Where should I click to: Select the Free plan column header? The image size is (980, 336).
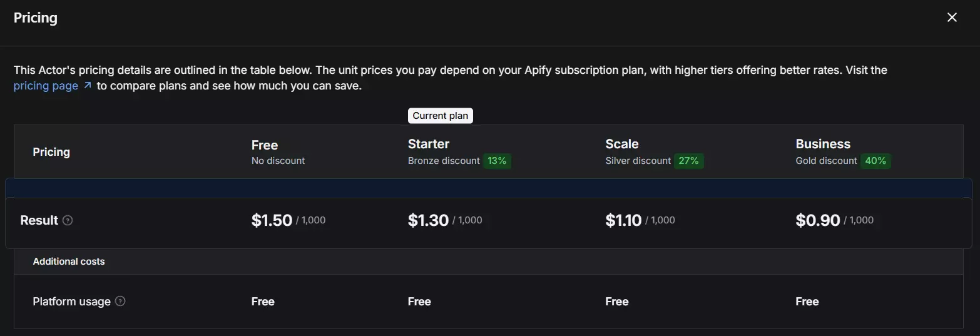[x=265, y=145]
